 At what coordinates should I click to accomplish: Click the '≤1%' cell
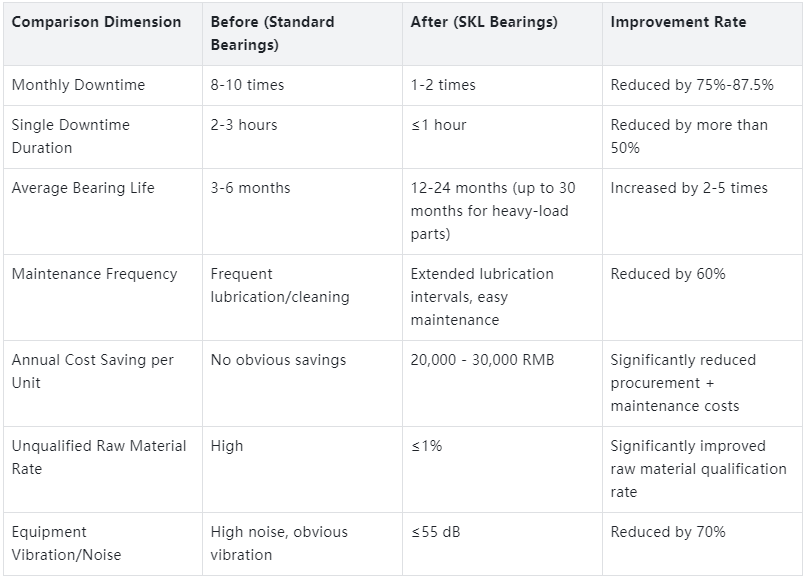click(426, 446)
